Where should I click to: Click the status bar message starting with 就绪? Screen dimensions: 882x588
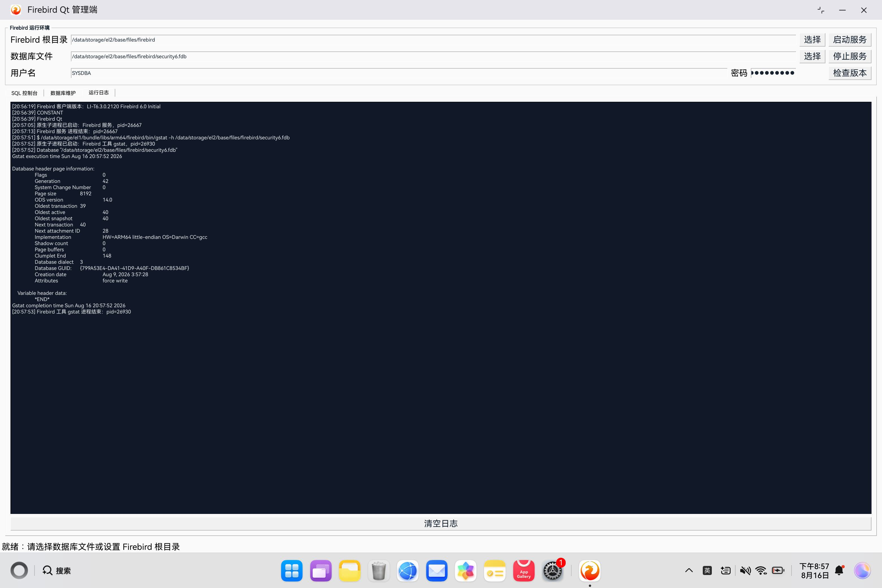91,547
